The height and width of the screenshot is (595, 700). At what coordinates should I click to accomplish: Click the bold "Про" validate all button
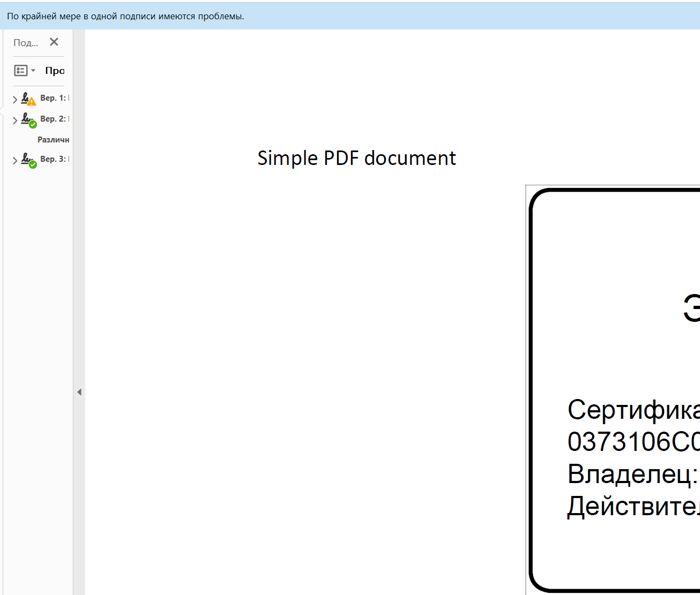coord(55,71)
